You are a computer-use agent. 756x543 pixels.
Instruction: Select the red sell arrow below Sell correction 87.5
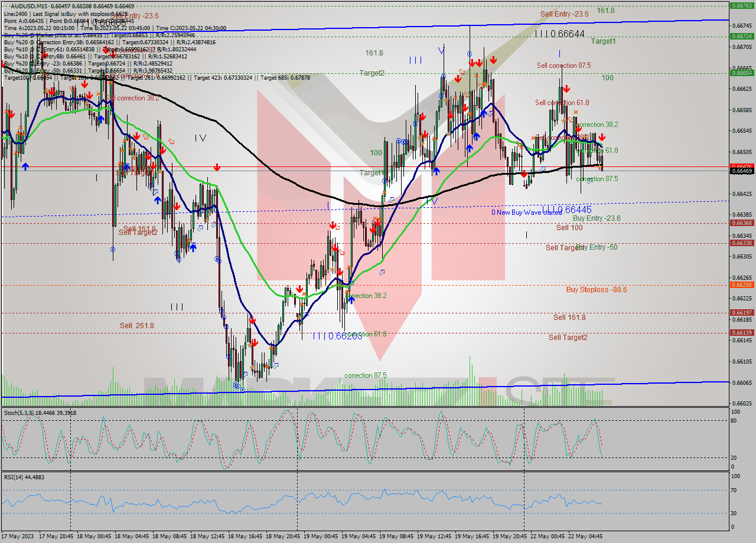pos(567,89)
